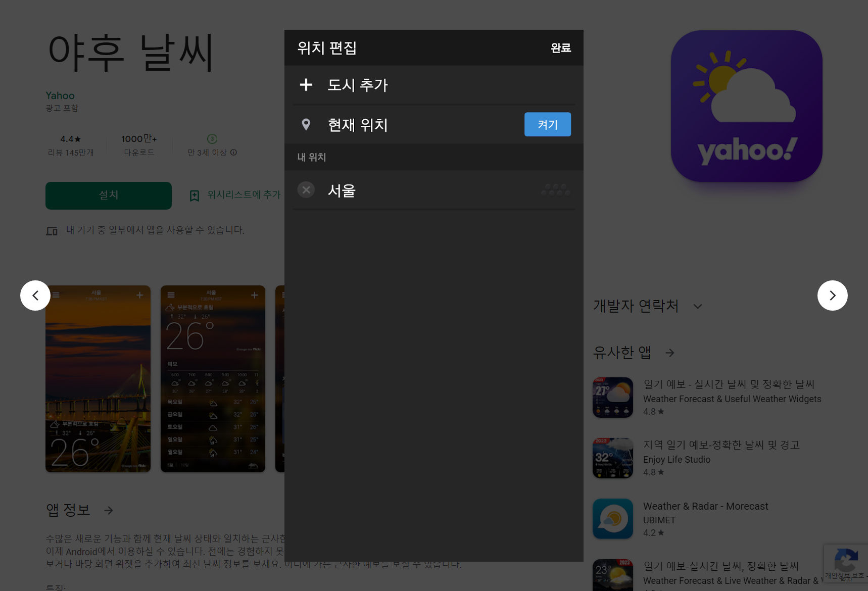Open 지역 일기 예보-정확한 날씨 및 경고
This screenshot has width=868, height=591.
click(721, 445)
